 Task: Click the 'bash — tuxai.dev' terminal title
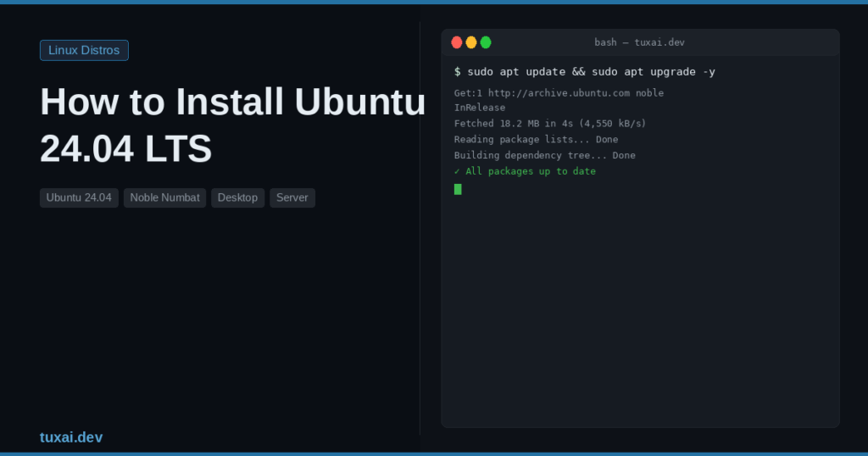pyautogui.click(x=639, y=42)
